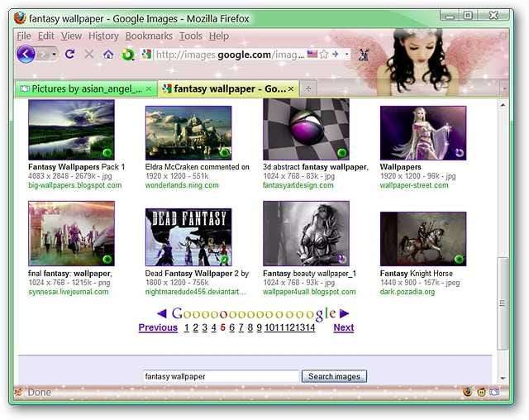Go to results page 6
The width and height of the screenshot is (529, 420).
coord(231,327)
